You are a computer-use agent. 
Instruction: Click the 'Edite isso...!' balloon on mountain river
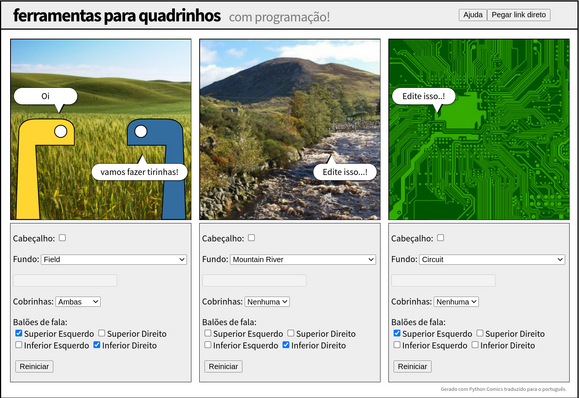point(345,172)
